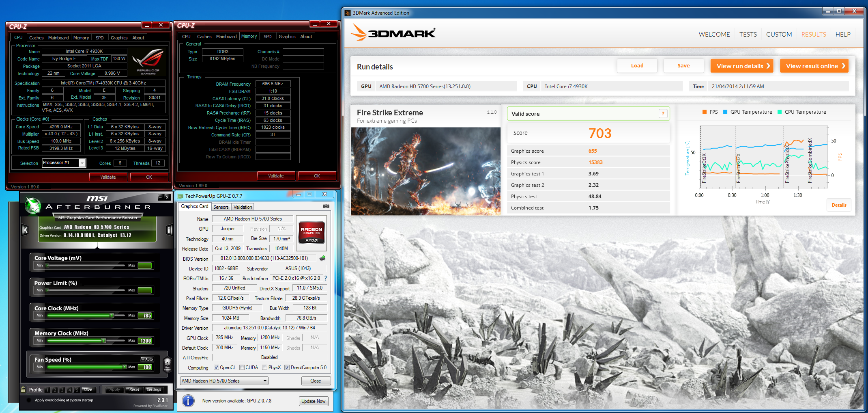Select Afterburner profile slot 1
868x413 pixels.
(x=47, y=390)
